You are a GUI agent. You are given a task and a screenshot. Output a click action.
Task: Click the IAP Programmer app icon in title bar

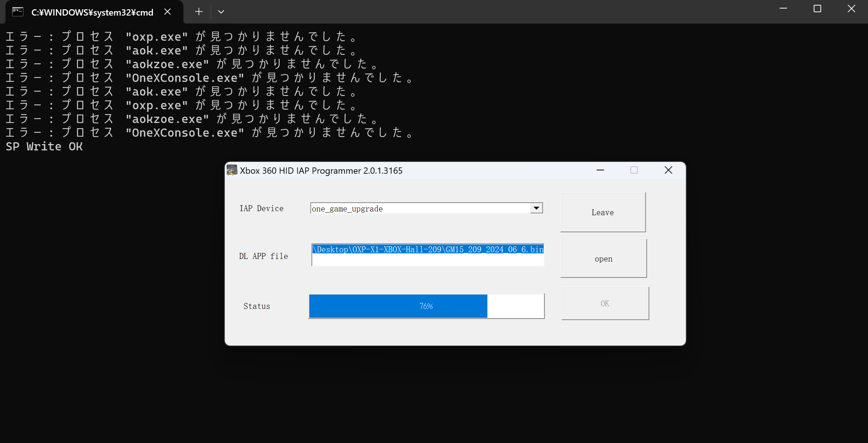pos(232,170)
